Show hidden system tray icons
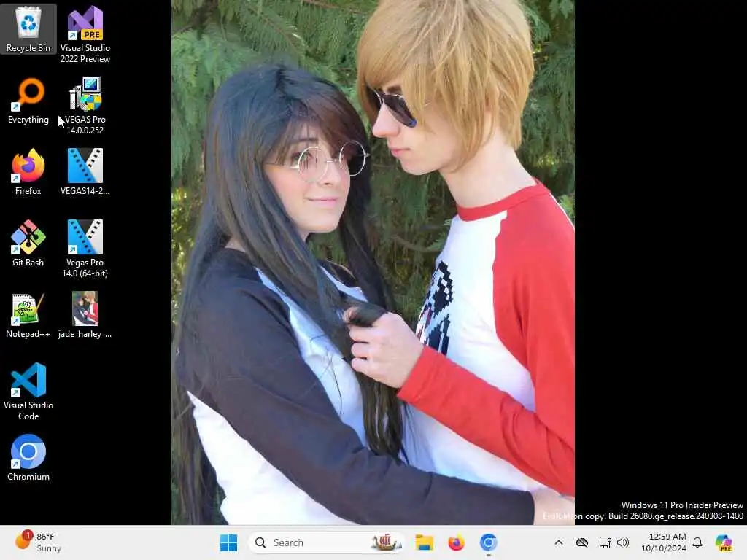The height and width of the screenshot is (560, 747). pyautogui.click(x=559, y=542)
